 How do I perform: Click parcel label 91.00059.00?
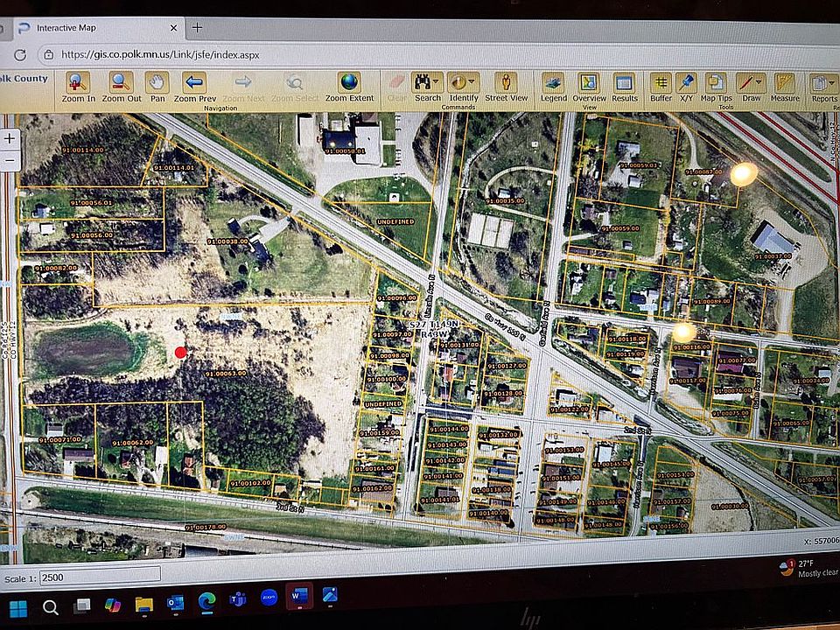(620, 228)
